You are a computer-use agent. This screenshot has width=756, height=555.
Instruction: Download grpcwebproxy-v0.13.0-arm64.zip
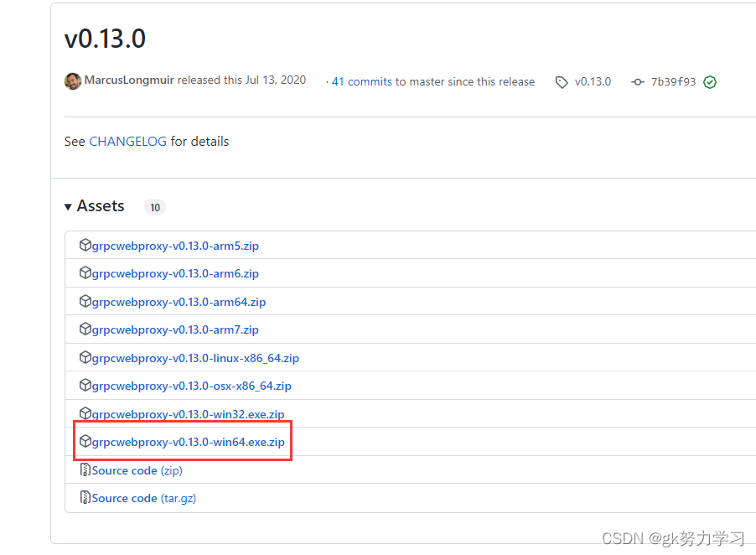click(x=179, y=303)
